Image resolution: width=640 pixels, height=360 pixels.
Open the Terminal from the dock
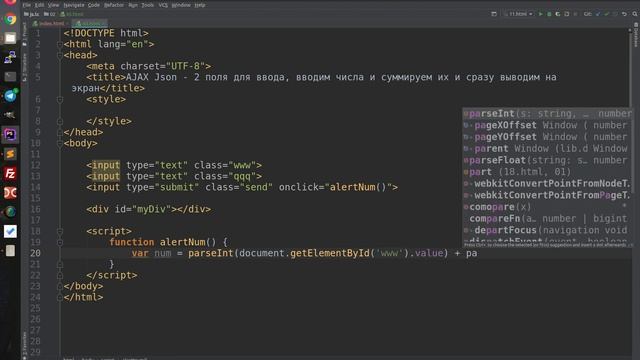(10, 76)
